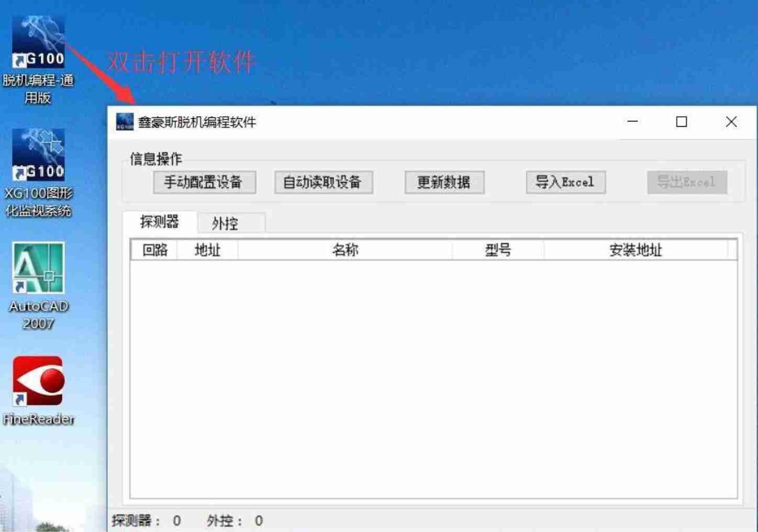Switch to the 探测器 tab
Image resolution: width=758 pixels, height=532 pixels.
[x=160, y=222]
